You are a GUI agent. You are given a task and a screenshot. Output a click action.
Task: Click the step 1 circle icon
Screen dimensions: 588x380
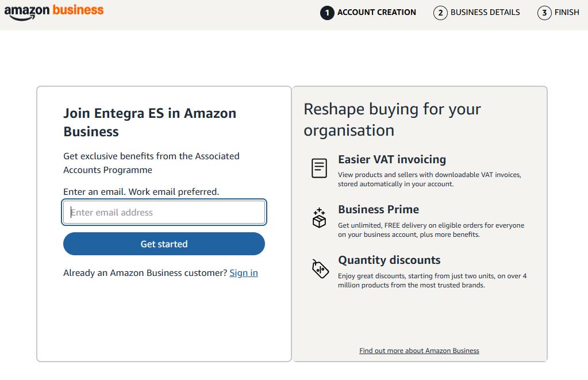[327, 13]
